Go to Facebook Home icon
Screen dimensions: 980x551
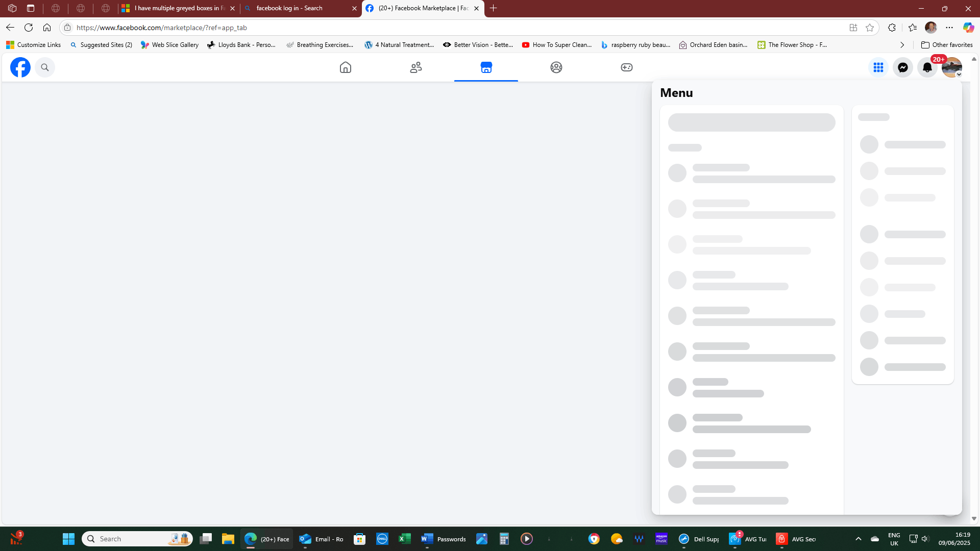point(346,67)
